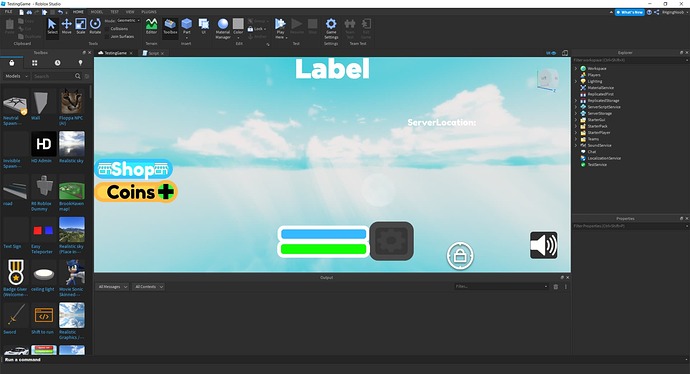Switch to the MODEL ribbon tab
Screen dimensions: 690x374
click(96, 12)
